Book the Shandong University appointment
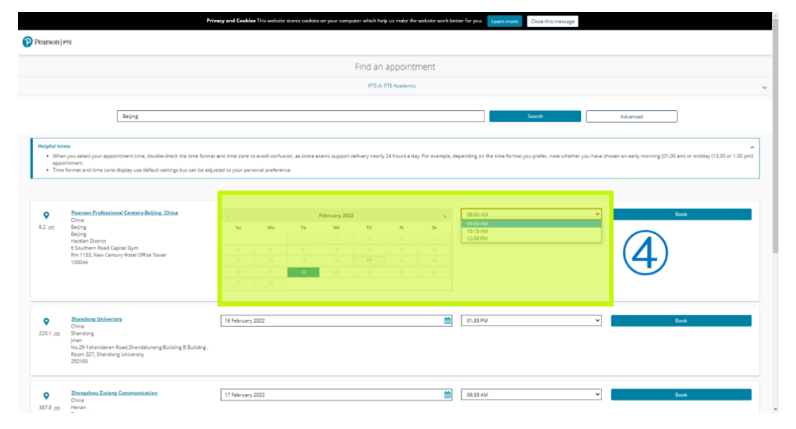 (681, 320)
